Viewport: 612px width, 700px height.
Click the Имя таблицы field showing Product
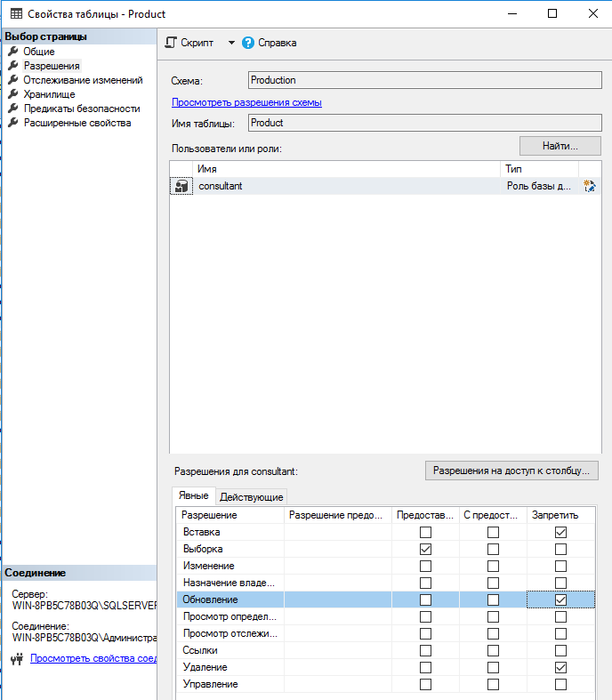pos(425,123)
